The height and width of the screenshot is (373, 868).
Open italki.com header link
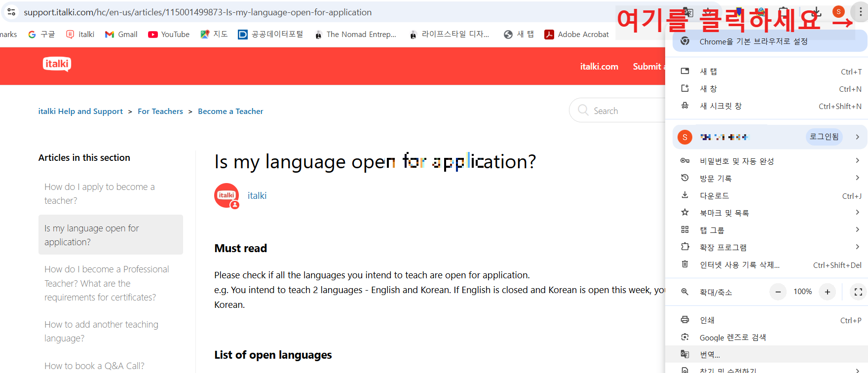(599, 66)
